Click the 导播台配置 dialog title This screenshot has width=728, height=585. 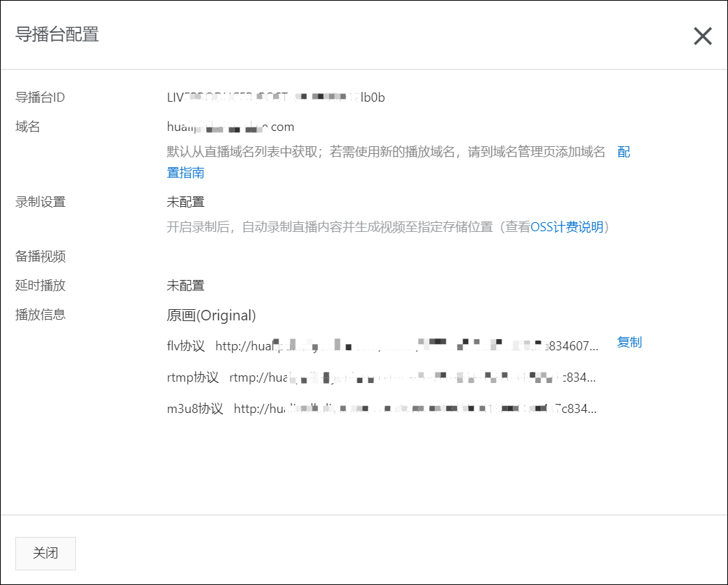click(57, 34)
